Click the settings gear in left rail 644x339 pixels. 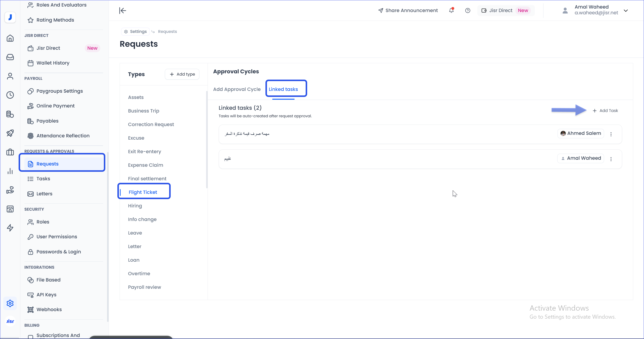point(10,303)
